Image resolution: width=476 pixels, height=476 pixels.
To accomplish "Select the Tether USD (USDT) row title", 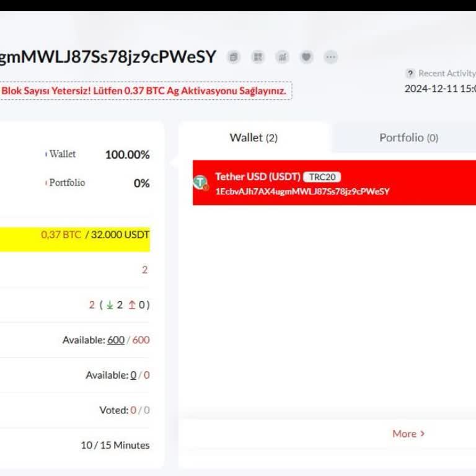I will click(x=258, y=177).
